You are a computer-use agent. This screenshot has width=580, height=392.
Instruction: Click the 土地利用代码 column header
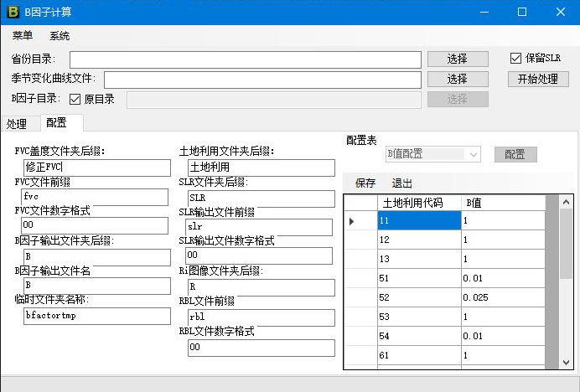(419, 203)
